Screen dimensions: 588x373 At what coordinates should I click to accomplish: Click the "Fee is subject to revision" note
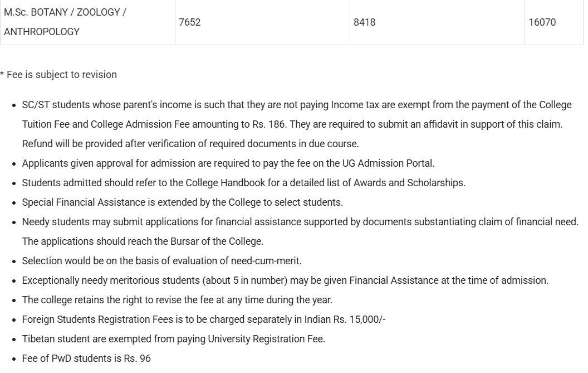pos(59,75)
